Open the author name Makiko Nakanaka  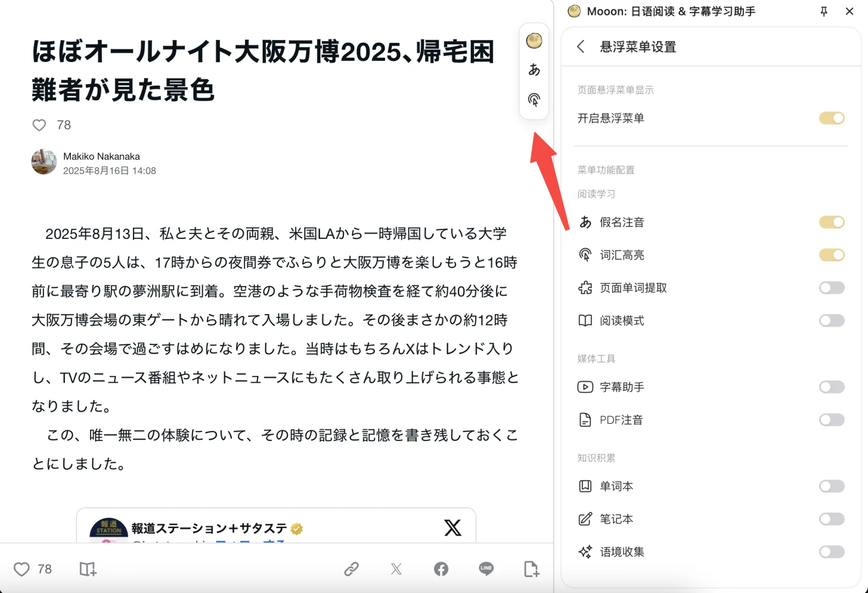click(102, 156)
